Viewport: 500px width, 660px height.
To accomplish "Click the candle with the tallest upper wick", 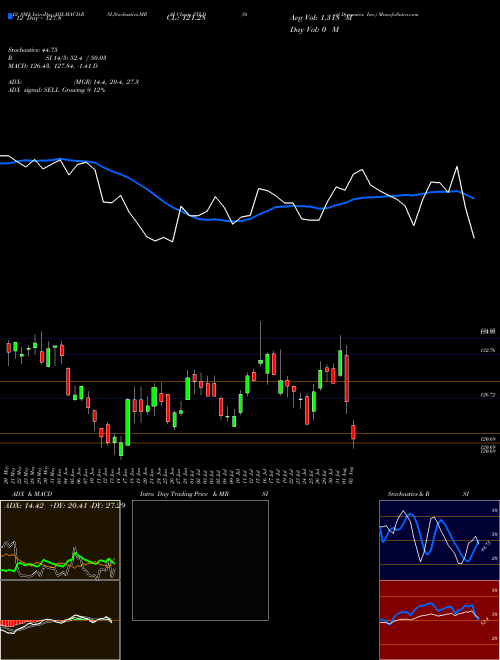I will coord(261,345).
